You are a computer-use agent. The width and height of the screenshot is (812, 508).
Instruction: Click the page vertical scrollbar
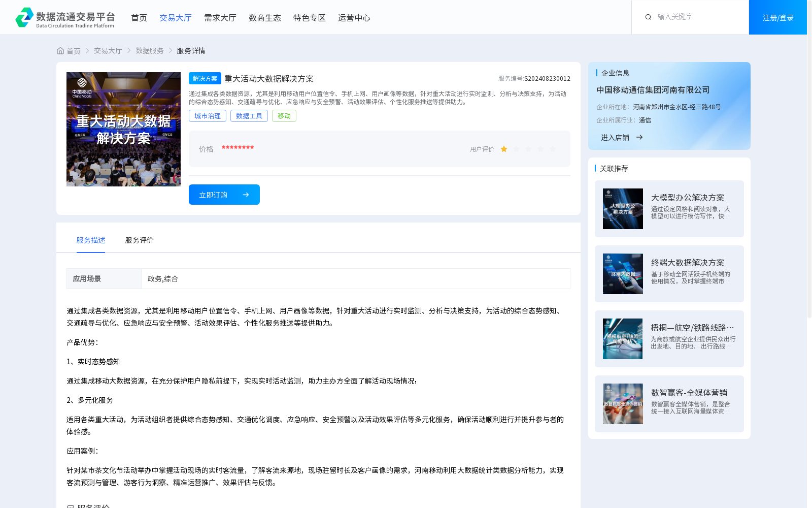coord(809,159)
